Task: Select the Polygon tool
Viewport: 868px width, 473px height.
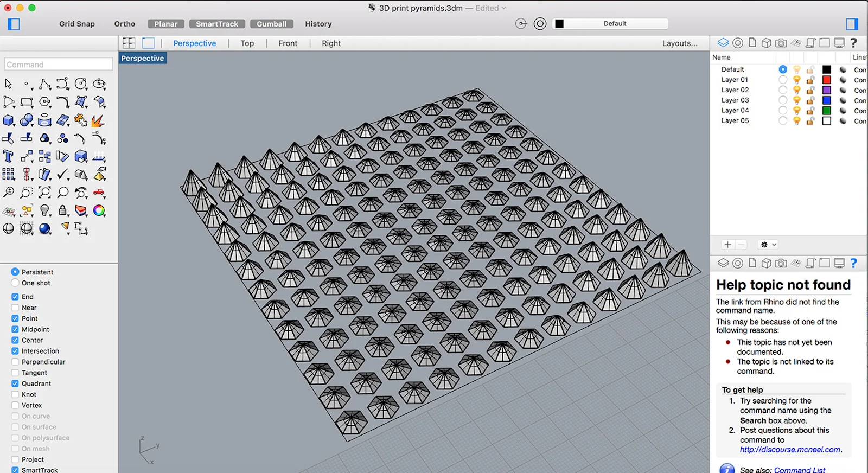Action: (x=44, y=102)
